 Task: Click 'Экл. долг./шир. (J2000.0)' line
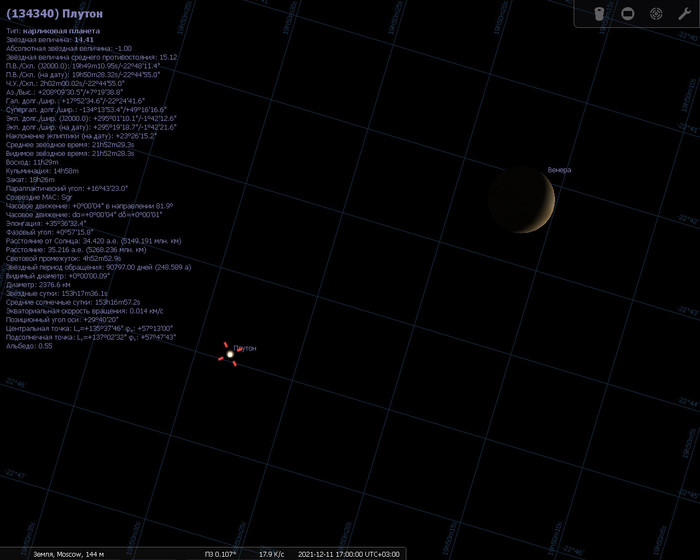click(91, 118)
